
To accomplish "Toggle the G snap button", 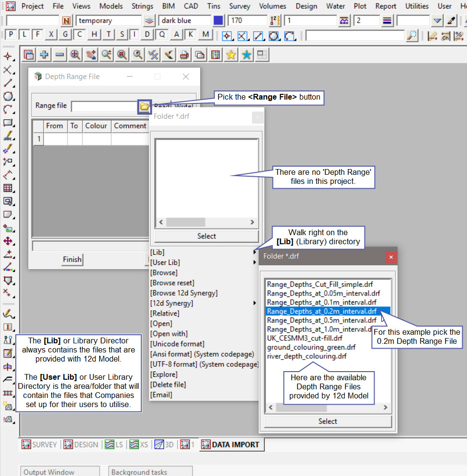I will pos(65,34).
